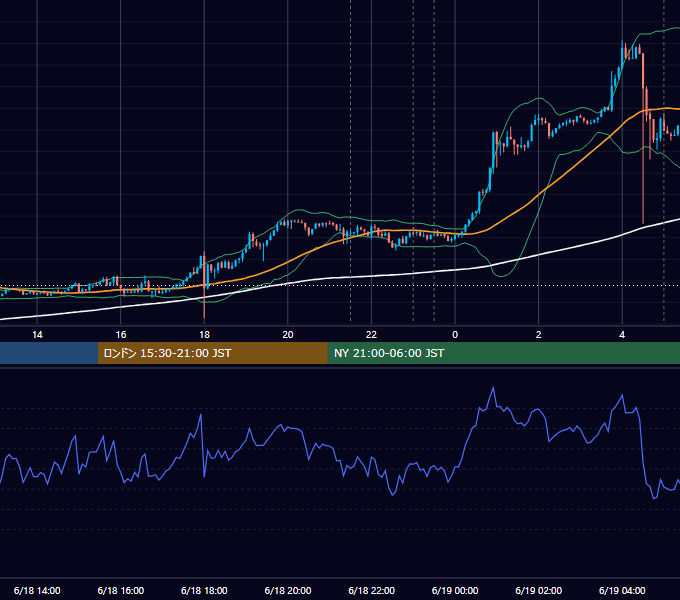Click hour label 2 on price chart axis

539,335
